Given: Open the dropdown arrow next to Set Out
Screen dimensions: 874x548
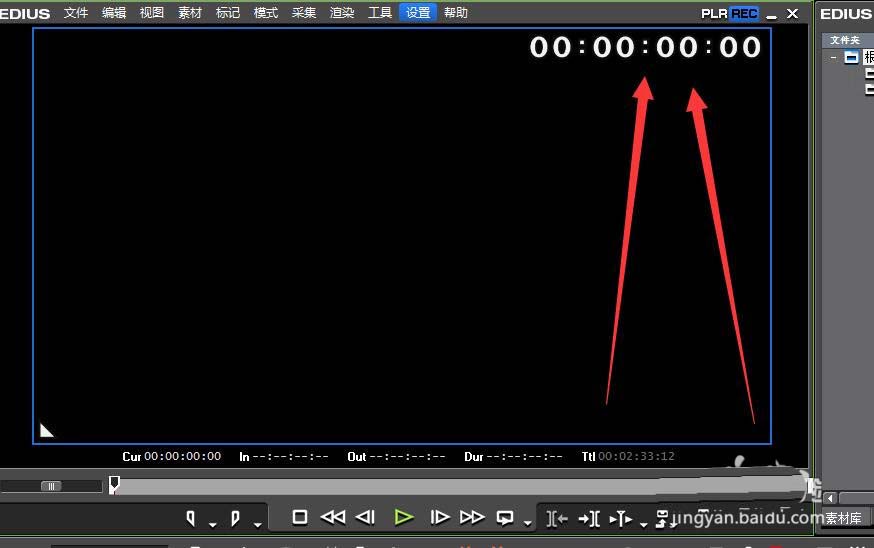Looking at the screenshot, I should pyautogui.click(x=258, y=525).
